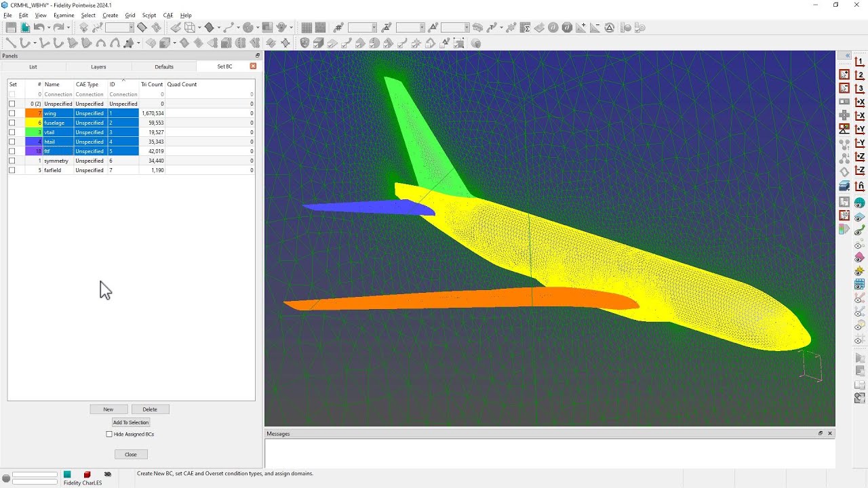The image size is (868, 488).
Task: Click the New button
Action: (x=108, y=409)
